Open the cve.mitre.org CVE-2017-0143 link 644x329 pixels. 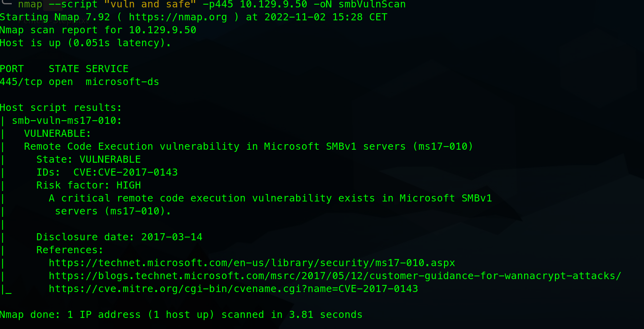point(233,289)
